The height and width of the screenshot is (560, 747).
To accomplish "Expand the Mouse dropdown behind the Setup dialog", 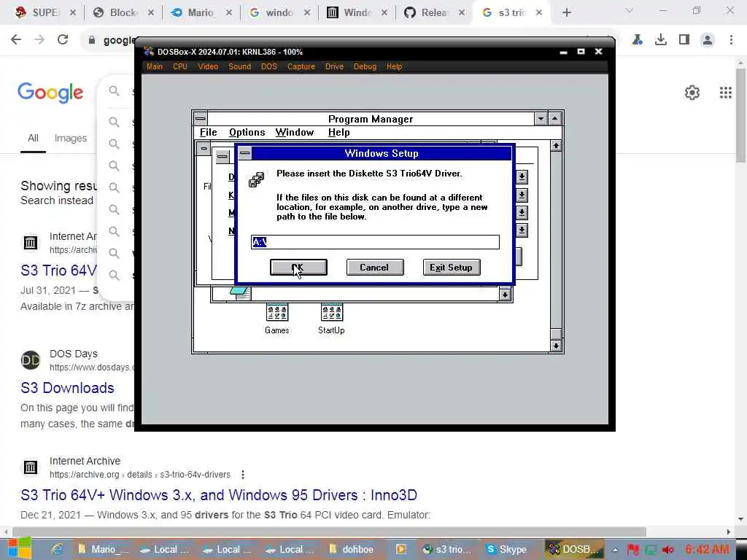I will pyautogui.click(x=522, y=213).
